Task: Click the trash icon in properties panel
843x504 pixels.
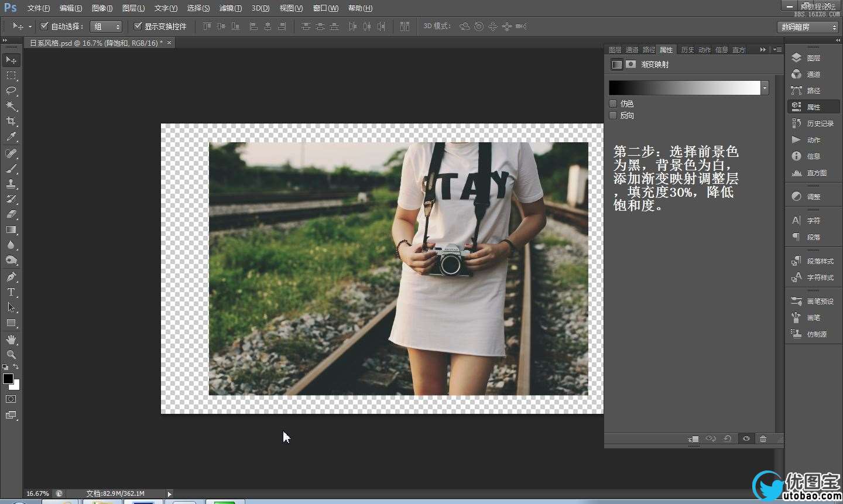Action: 763,438
